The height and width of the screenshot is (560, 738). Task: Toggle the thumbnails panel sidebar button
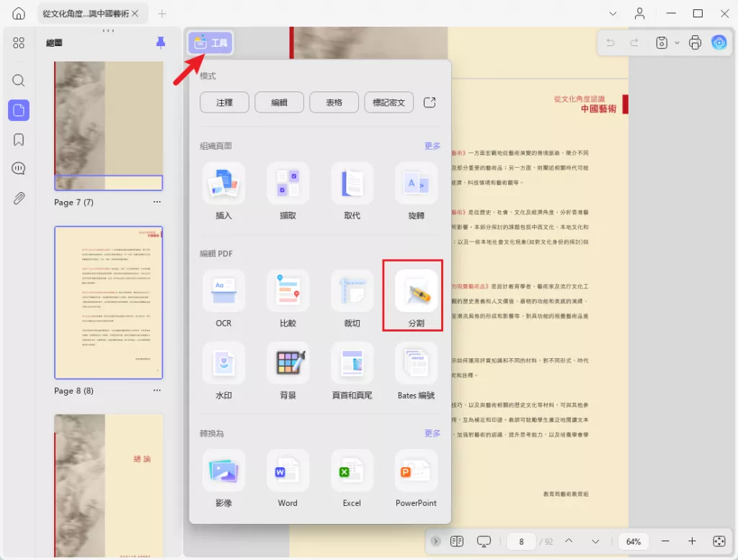point(18,110)
